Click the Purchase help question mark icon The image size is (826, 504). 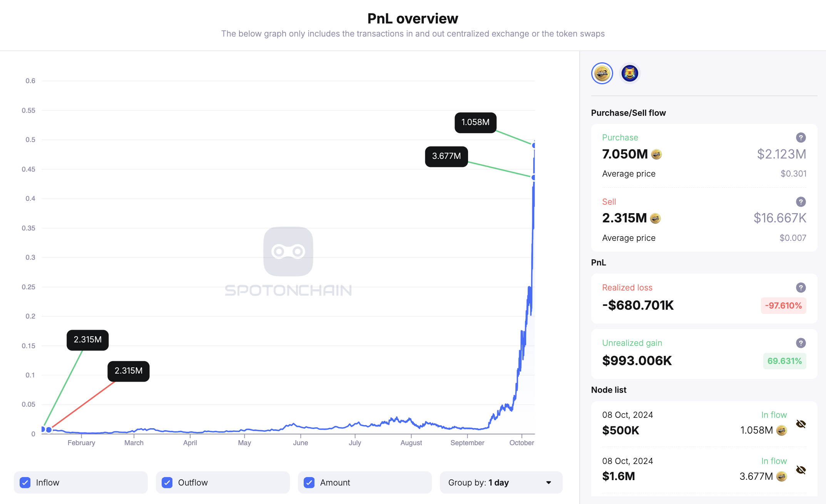(801, 138)
